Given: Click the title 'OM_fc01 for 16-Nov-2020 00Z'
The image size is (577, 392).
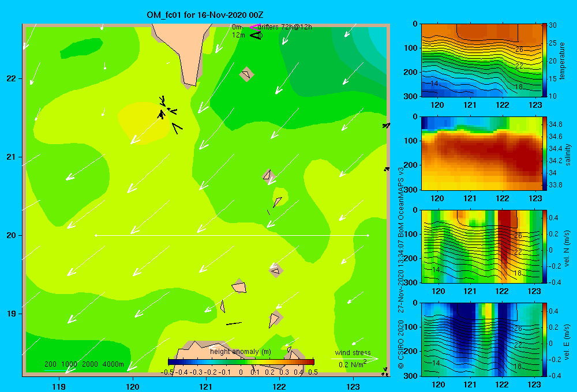Looking at the screenshot, I should pos(205,15).
